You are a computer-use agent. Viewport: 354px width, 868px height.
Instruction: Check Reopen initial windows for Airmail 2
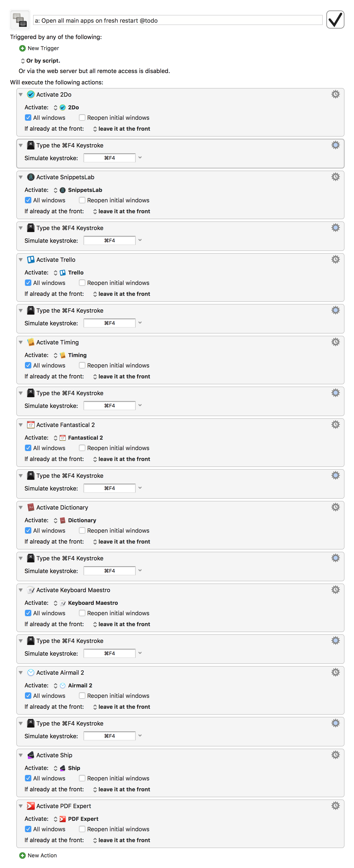(x=82, y=696)
